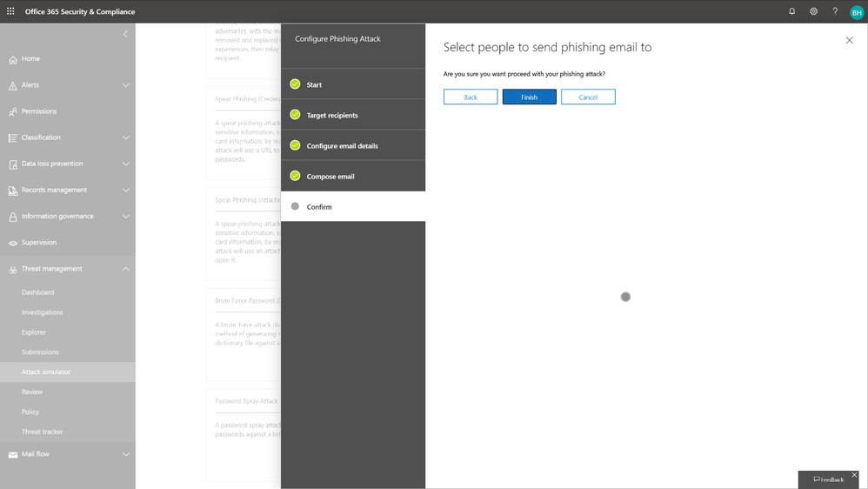Click the Spear Phishing Credentials card

coord(244,133)
